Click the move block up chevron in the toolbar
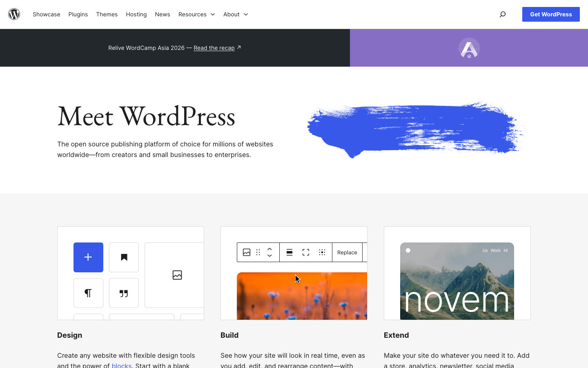 point(269,248)
